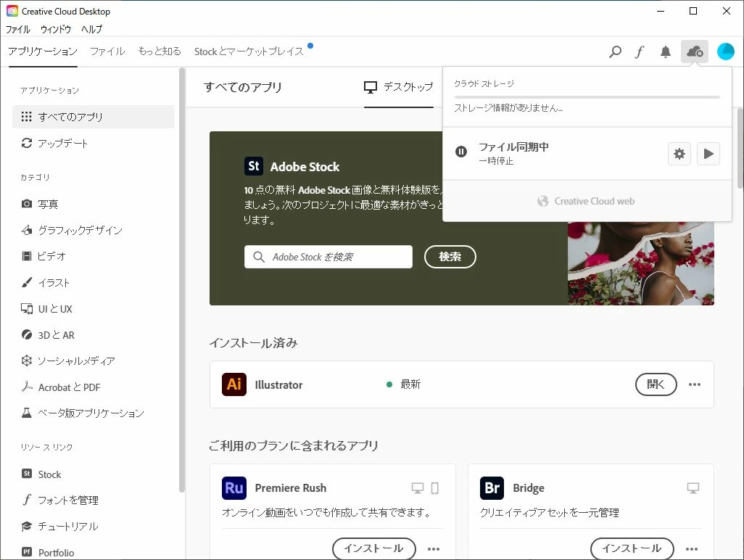Open the 写真 category

[x=94, y=204]
